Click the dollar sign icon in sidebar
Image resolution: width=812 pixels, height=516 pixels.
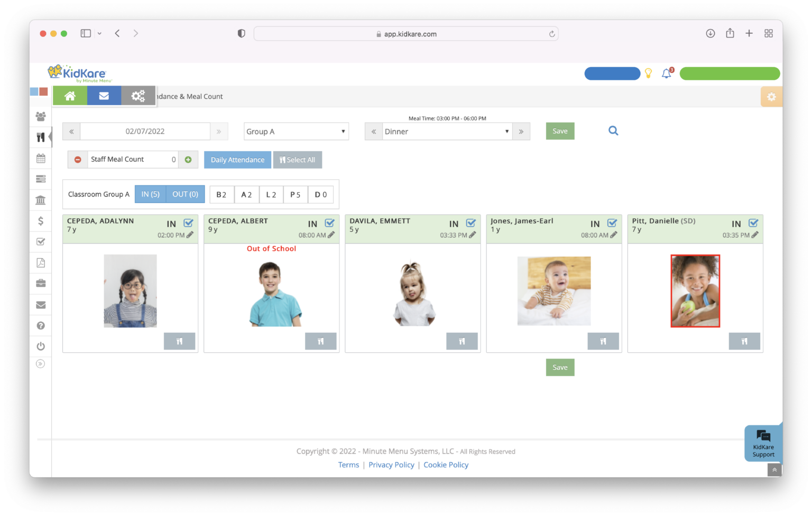click(41, 221)
